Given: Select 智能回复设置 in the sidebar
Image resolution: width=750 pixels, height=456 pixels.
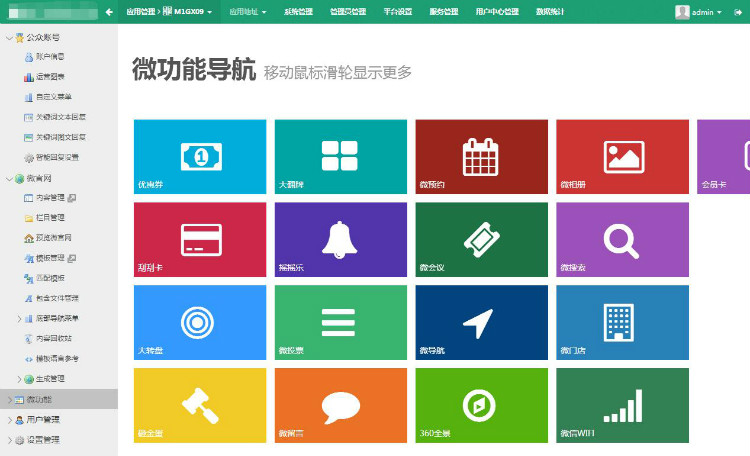Looking at the screenshot, I should [57, 157].
